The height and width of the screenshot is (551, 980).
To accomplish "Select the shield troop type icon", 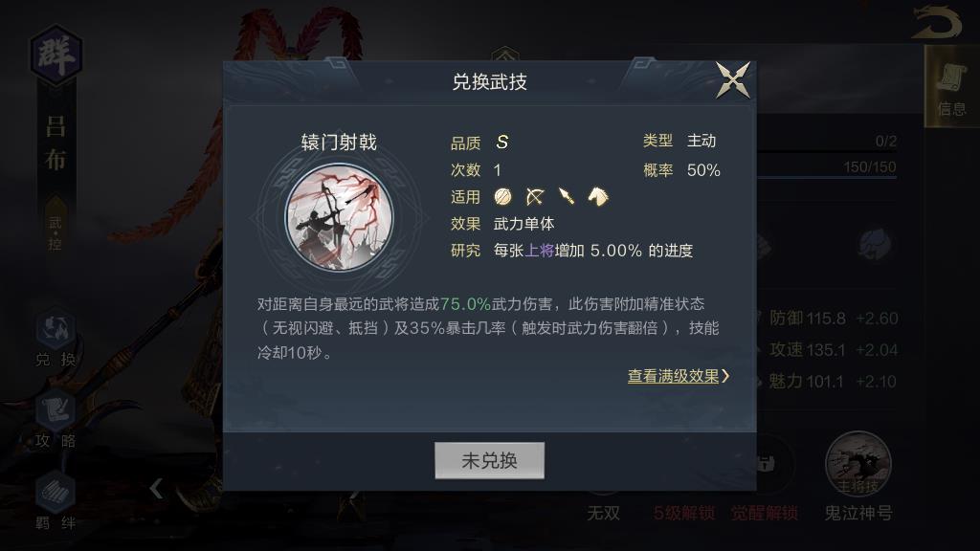I will [x=502, y=197].
